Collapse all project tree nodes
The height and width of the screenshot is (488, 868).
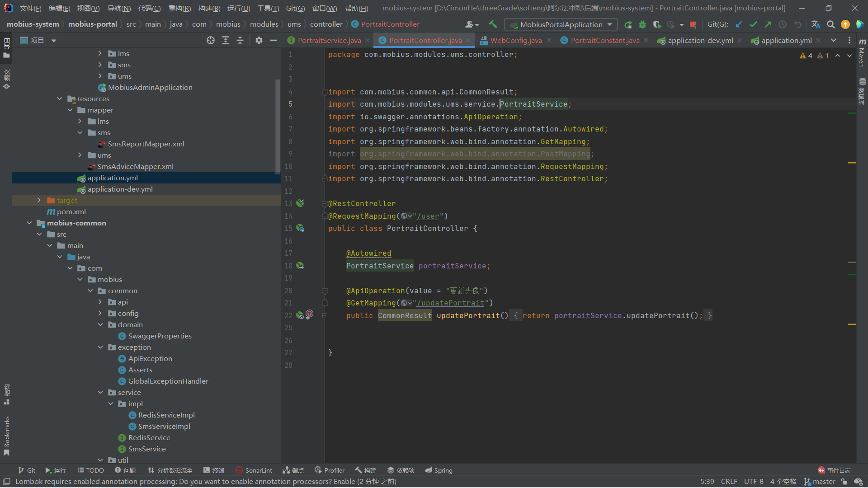click(x=240, y=40)
